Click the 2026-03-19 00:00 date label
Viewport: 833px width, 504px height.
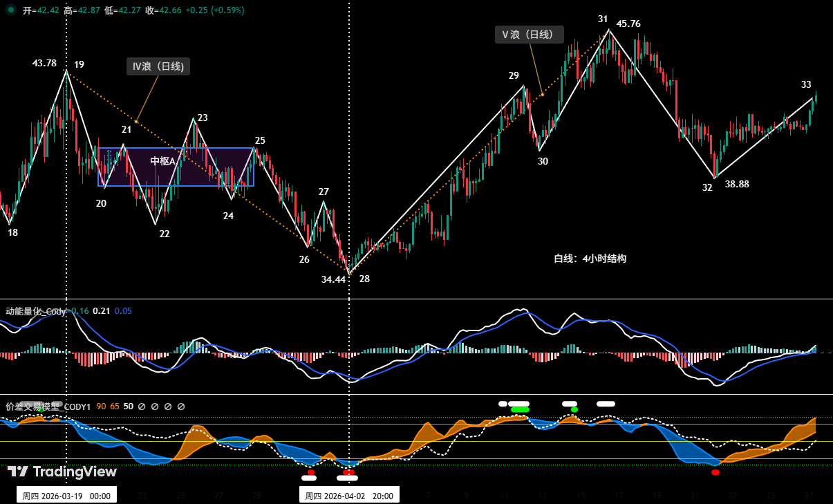click(66, 496)
